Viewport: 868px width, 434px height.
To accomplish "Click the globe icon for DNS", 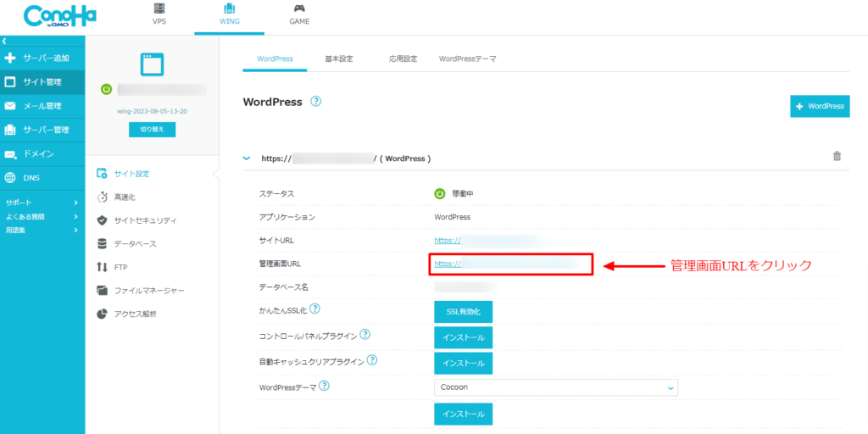I will [10, 178].
